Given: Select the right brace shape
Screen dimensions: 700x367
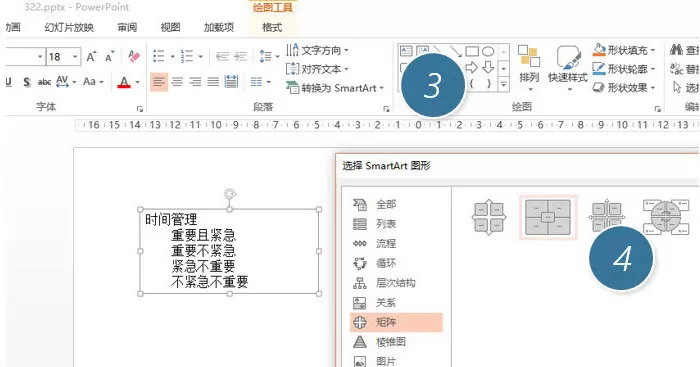Looking at the screenshot, I should [488, 83].
